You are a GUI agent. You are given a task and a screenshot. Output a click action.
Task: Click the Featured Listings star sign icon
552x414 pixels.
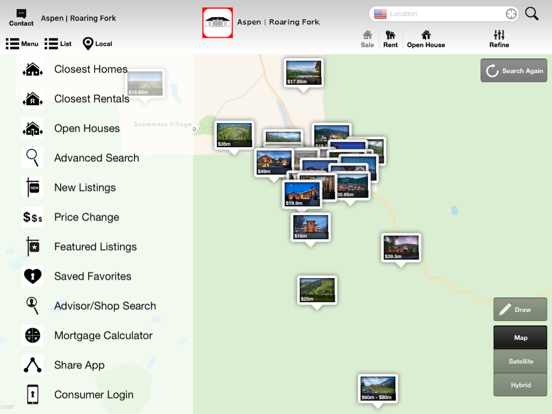[33, 246]
